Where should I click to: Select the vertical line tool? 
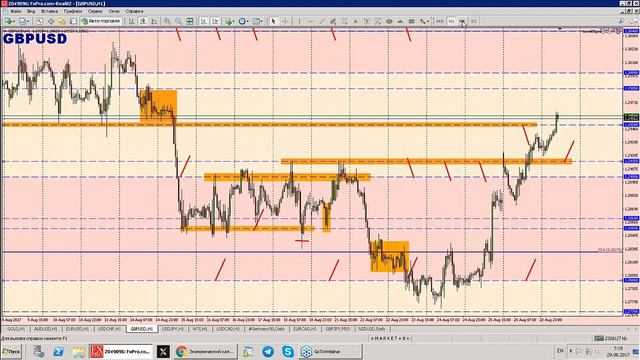point(299,21)
